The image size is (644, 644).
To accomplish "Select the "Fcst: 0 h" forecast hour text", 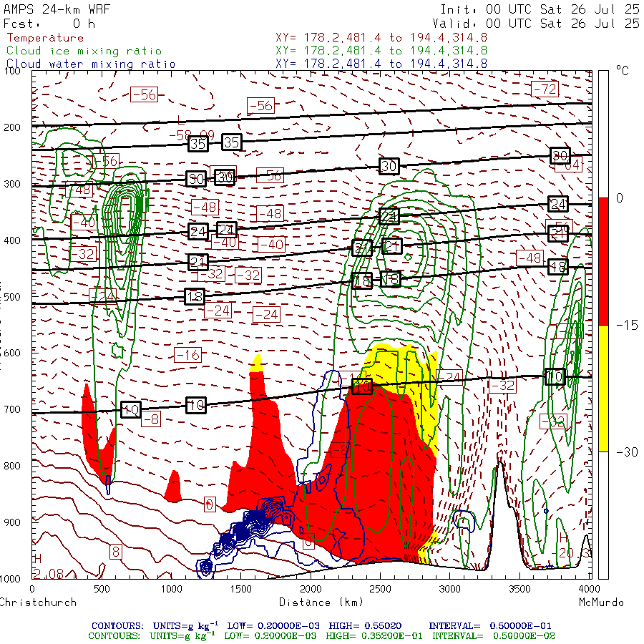I will (49, 24).
